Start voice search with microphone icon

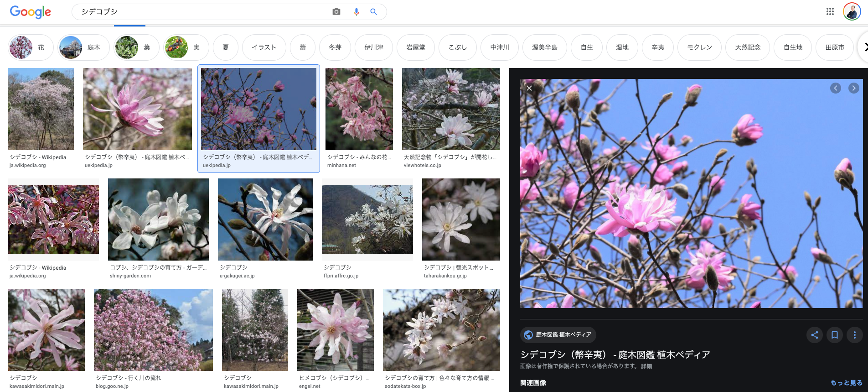pos(356,12)
